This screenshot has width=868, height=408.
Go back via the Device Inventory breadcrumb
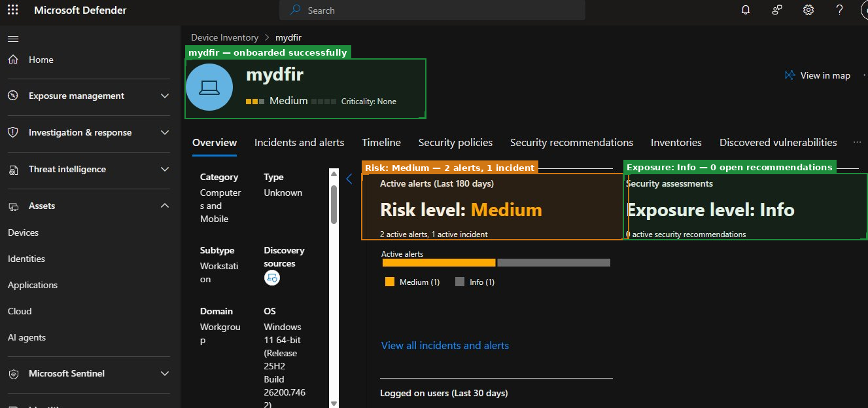click(224, 37)
